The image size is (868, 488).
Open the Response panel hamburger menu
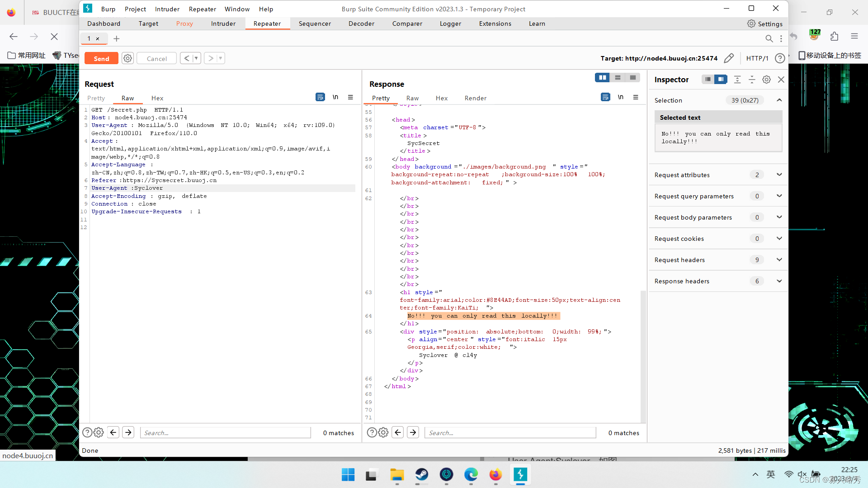click(636, 97)
